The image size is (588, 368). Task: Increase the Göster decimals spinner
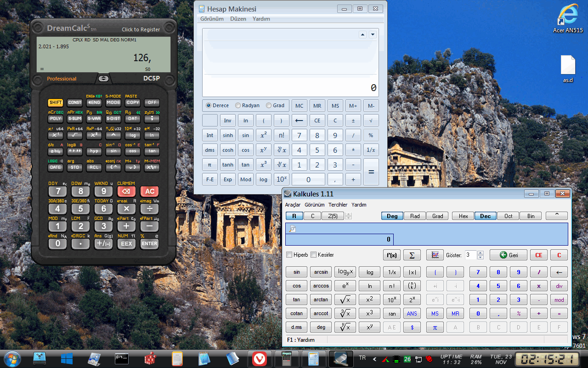[x=481, y=253]
